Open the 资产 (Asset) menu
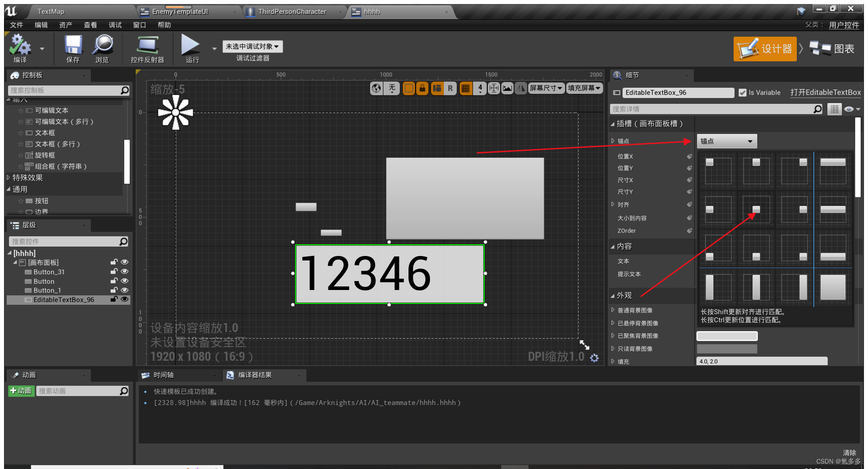The image size is (868, 469). point(66,25)
